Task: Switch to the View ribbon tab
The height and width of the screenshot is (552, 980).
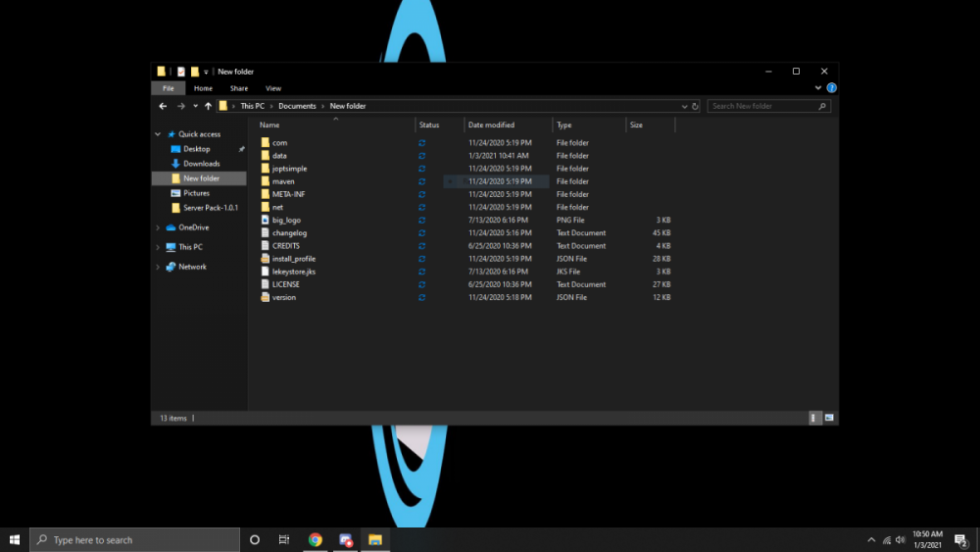Action: point(273,88)
